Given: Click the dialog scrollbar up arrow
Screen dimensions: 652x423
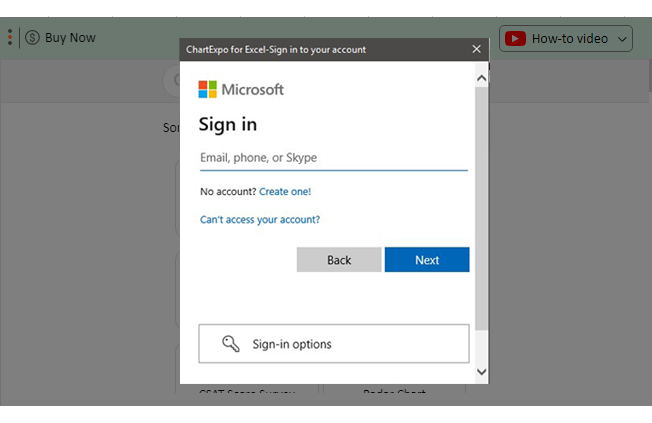Looking at the screenshot, I should coord(482,78).
